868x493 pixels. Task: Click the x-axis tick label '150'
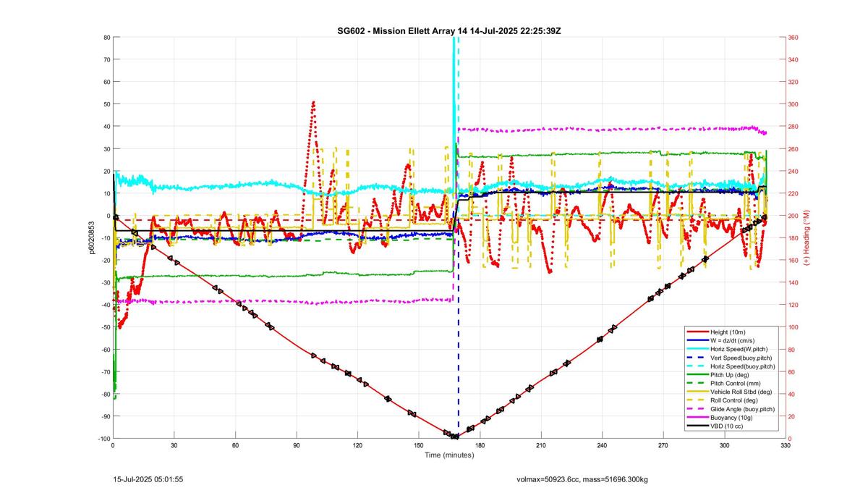click(x=419, y=445)
